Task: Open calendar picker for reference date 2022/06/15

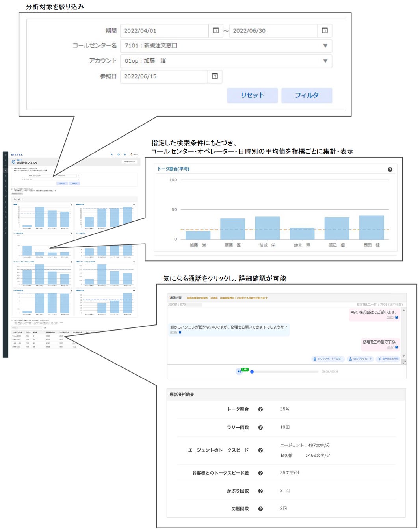Action: point(215,76)
